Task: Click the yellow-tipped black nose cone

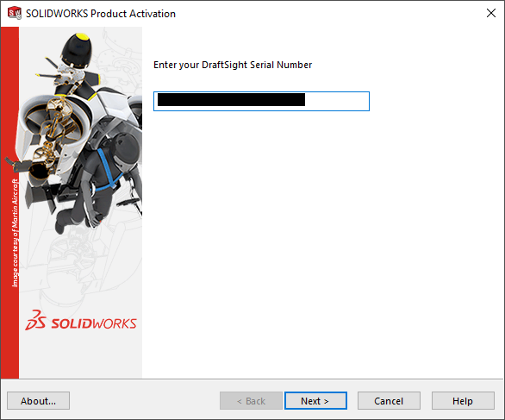Action: (77, 50)
